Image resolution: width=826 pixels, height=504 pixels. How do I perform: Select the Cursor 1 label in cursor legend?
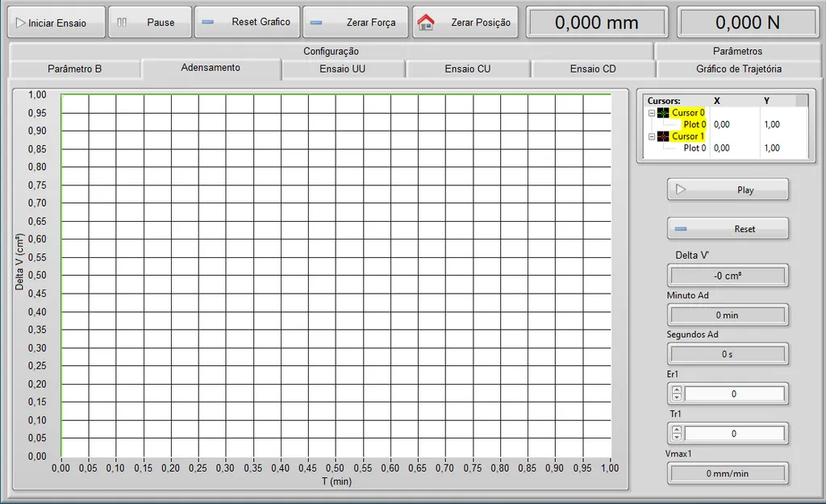[x=688, y=136]
